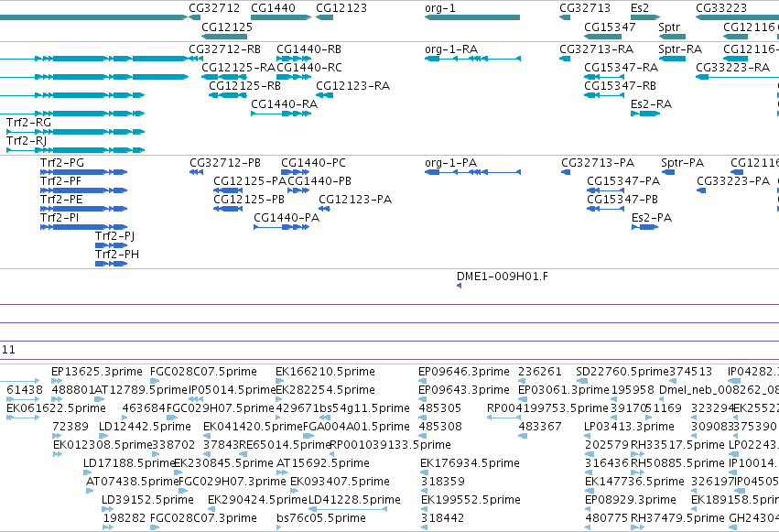Click EST EP13625.3prime
The image size is (779, 532).
[97, 372]
